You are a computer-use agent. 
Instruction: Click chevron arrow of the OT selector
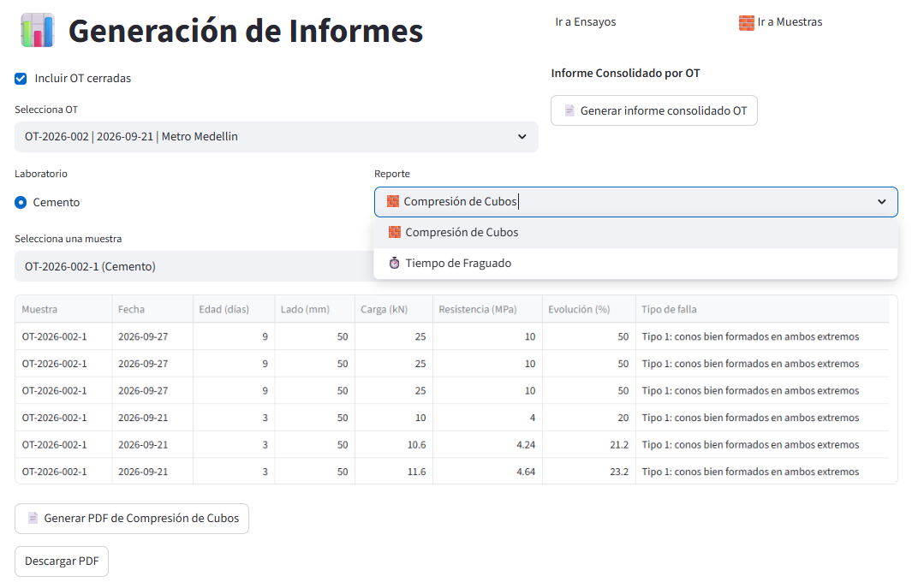[x=522, y=137]
